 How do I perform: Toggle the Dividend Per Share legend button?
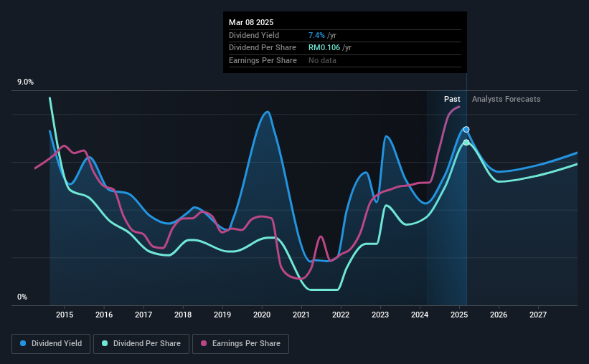[x=141, y=344]
